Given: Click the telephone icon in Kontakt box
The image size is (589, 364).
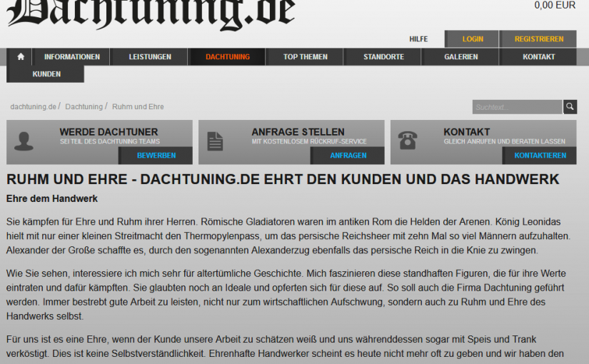Looking at the screenshot, I should click(x=408, y=141).
